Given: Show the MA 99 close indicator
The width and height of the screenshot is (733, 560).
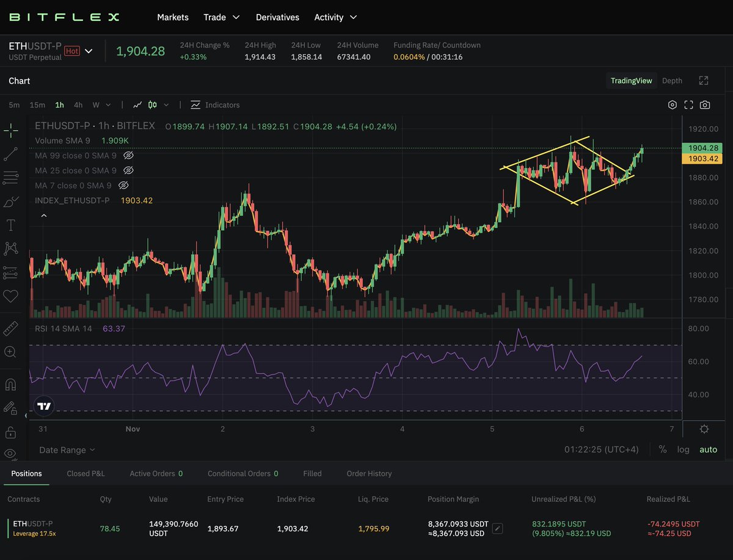Looking at the screenshot, I should click(x=128, y=156).
